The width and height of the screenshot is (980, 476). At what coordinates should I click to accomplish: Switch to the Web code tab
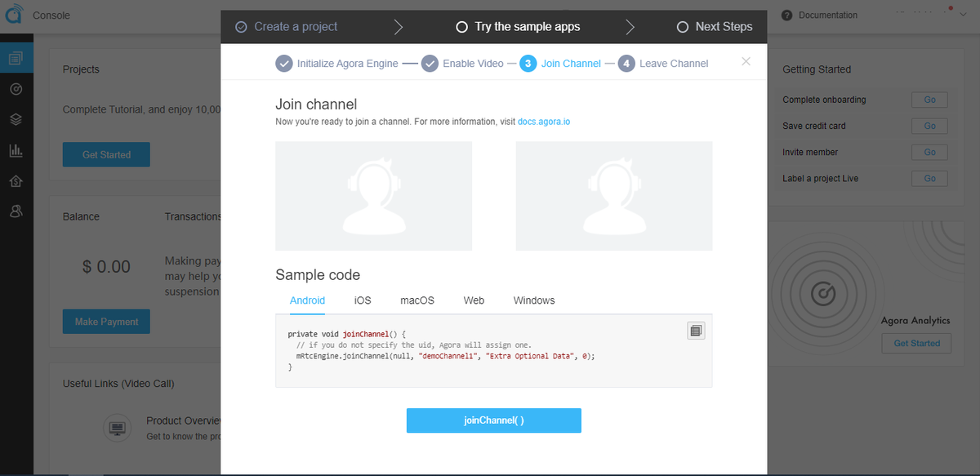coord(474,300)
